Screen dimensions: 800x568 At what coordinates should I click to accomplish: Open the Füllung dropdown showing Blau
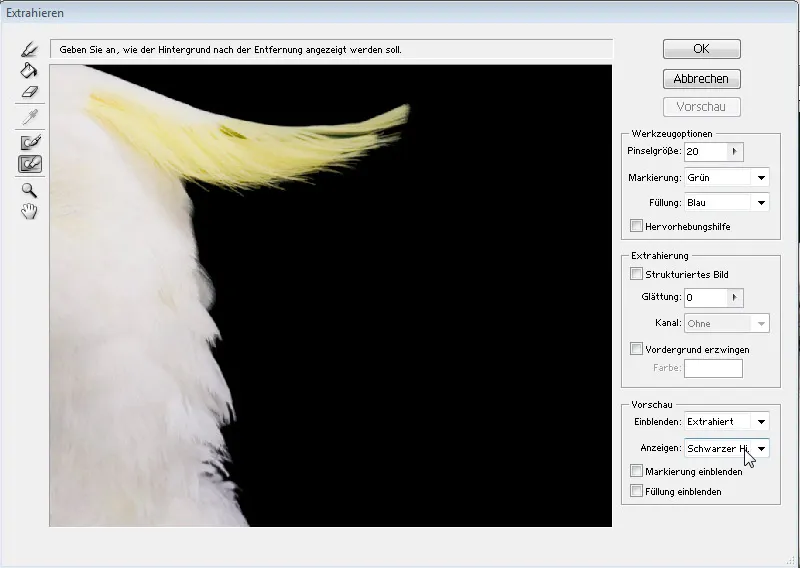coord(761,203)
